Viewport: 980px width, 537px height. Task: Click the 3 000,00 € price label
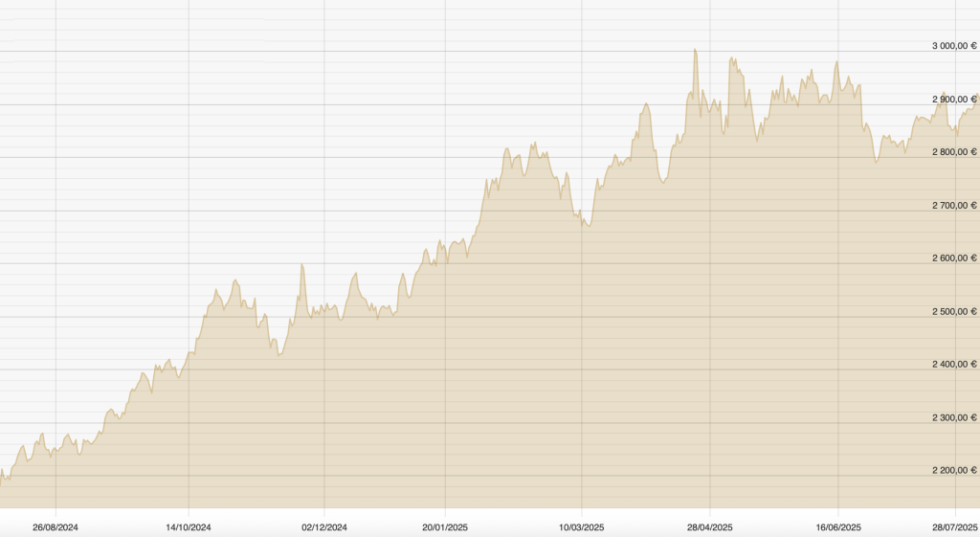coord(954,45)
